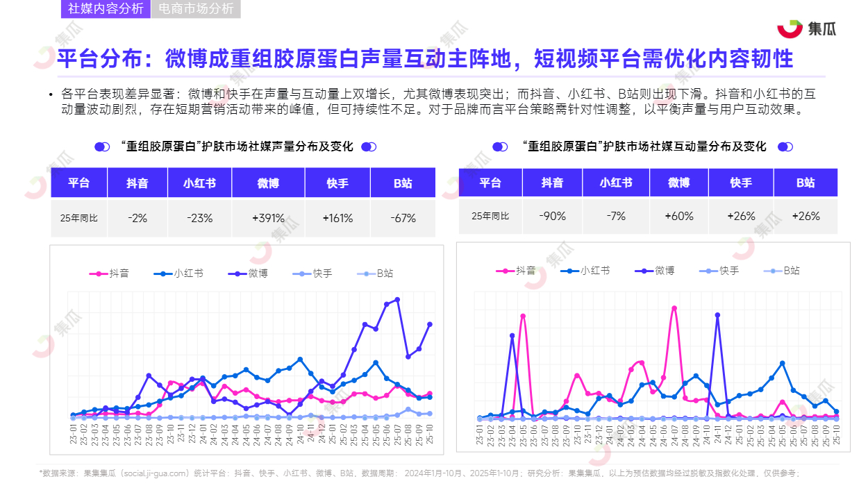
Task: Click pill icon after the 社媒互动量分布及变化 title
Action: pos(785,146)
